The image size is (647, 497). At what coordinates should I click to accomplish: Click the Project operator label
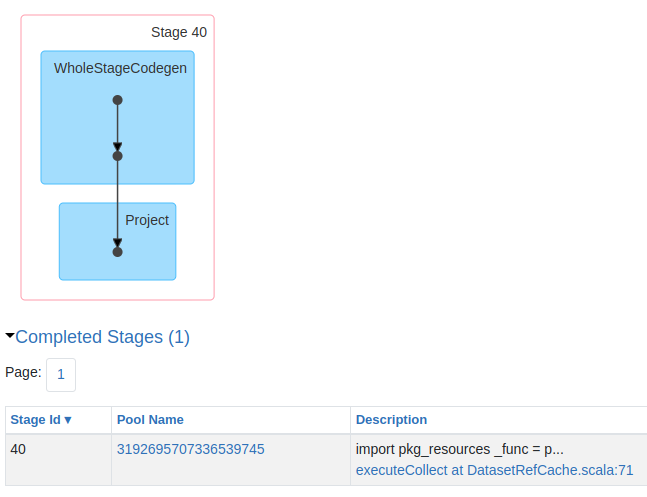click(147, 220)
